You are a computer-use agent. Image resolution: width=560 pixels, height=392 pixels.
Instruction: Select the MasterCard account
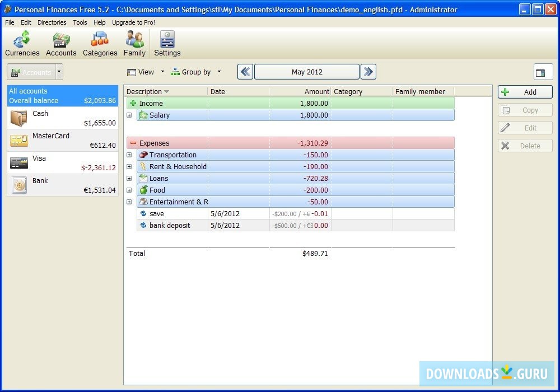coord(63,141)
